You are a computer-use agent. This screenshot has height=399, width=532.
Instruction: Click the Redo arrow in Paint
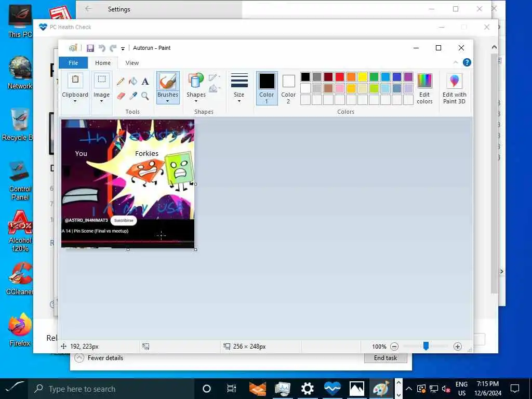(x=113, y=48)
